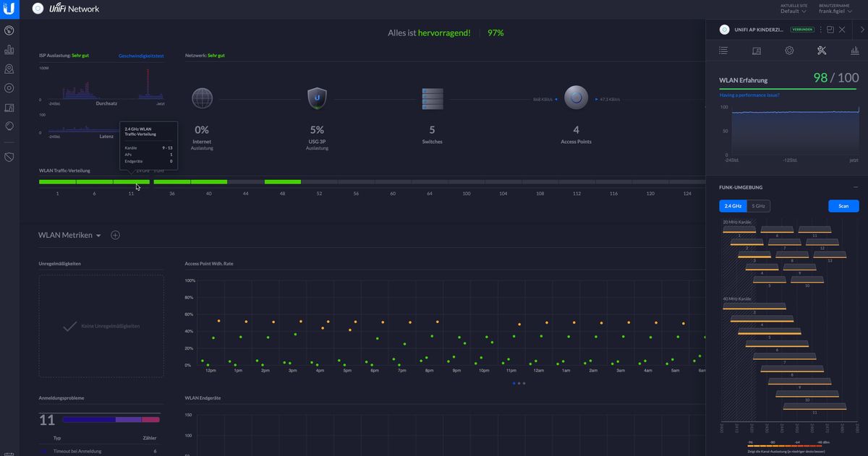Click the AP icon in device panel header
868x456 pixels.
[724, 30]
